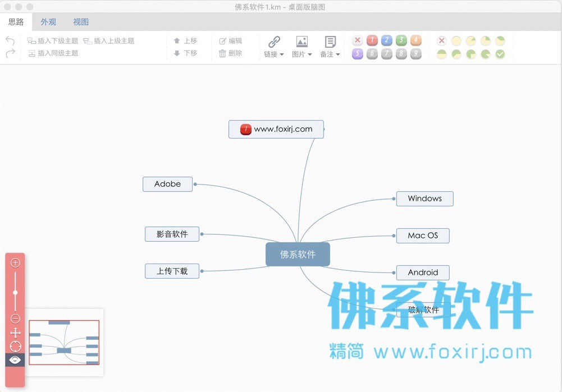This screenshot has width=562, height=392.
Task: Set progress to five-eighths complete
Action: pos(456,54)
